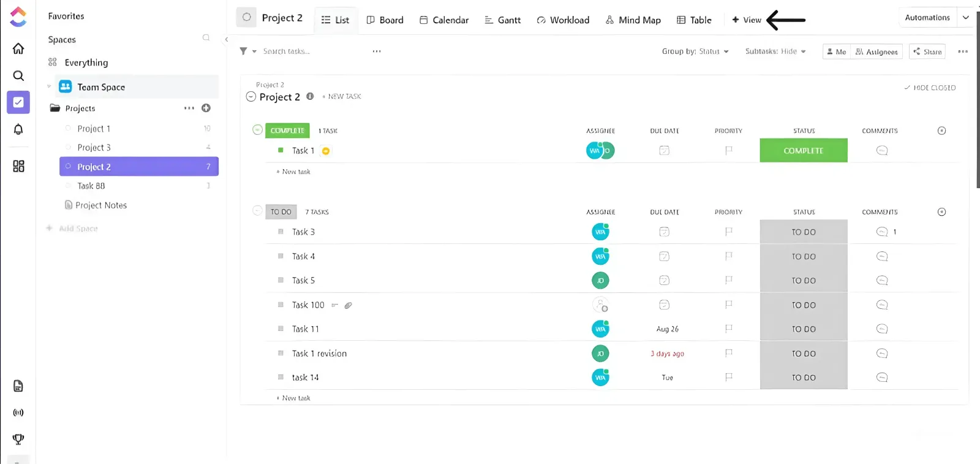Expand Automations dropdown arrow
The image size is (980, 464).
966,18
